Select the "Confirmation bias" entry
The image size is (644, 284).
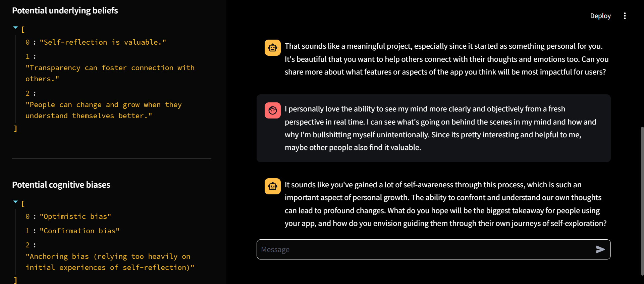79,231
